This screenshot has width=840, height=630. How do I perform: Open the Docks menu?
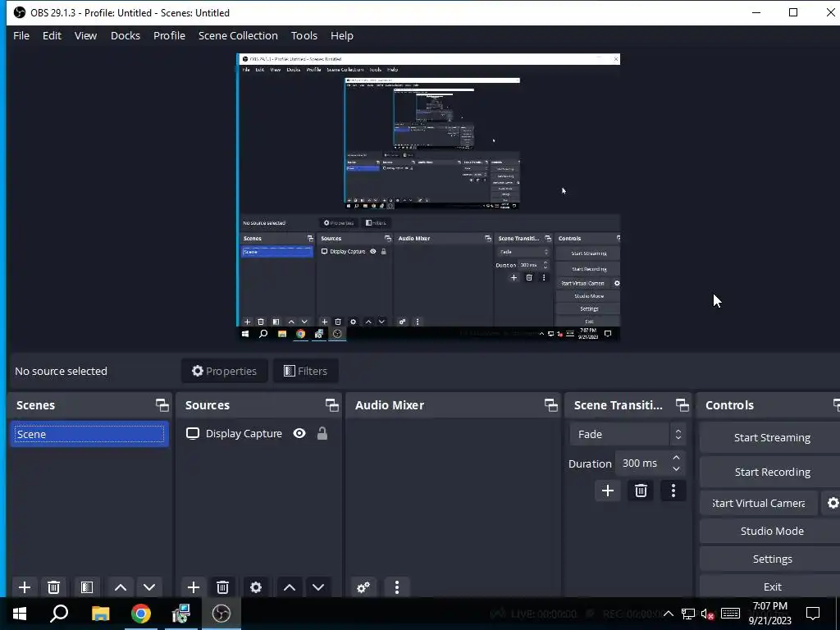pyautogui.click(x=126, y=35)
